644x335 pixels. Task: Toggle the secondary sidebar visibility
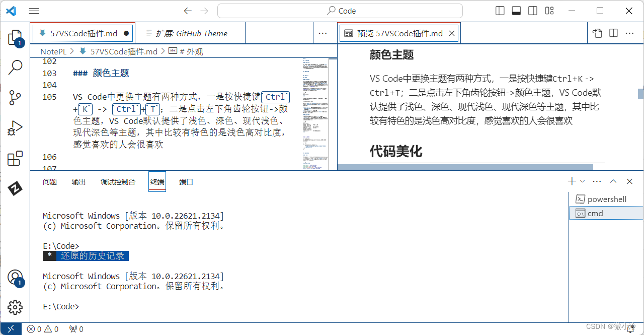[x=532, y=10]
